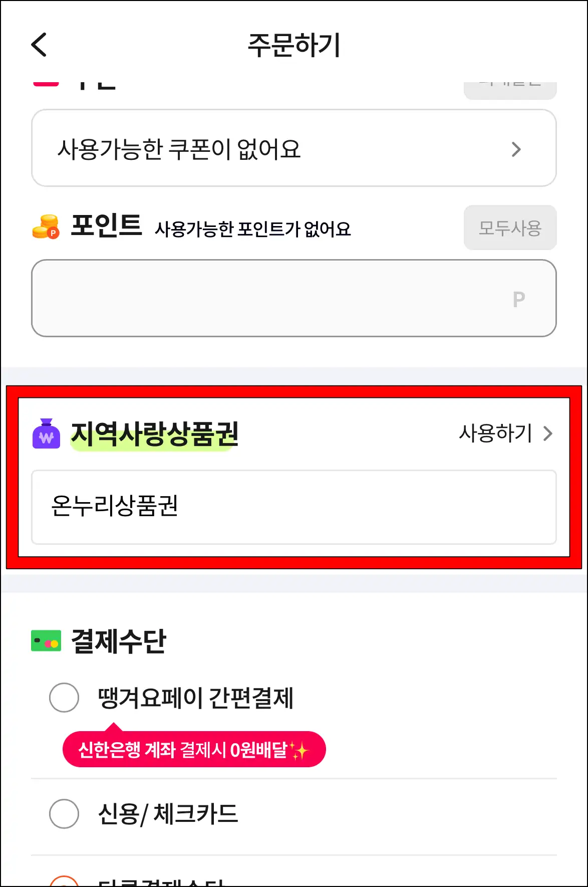This screenshot has height=887, width=588.
Task: Open the 온누리상품권 selection box
Action: 294,507
